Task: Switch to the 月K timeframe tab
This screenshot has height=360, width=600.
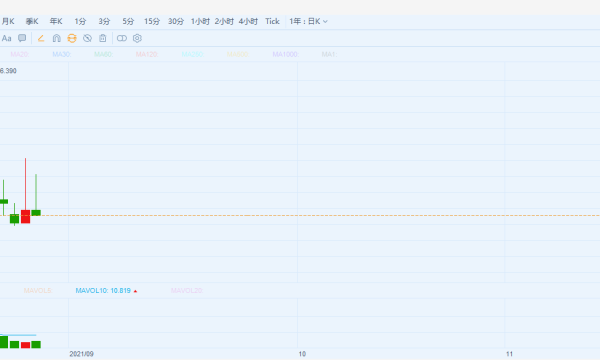Action: [x=8, y=21]
